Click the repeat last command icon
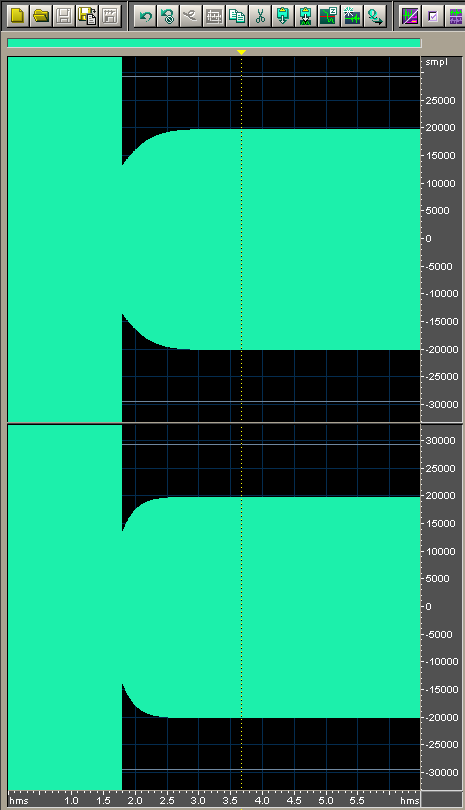Viewport: 465px width, 810px height. (x=168, y=16)
